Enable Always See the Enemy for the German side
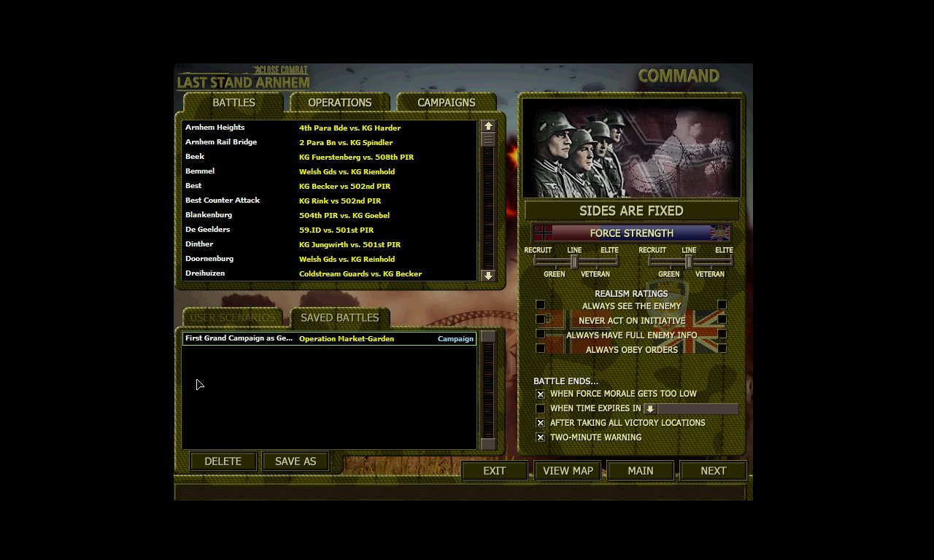The width and height of the screenshot is (934, 560). pyautogui.click(x=541, y=305)
